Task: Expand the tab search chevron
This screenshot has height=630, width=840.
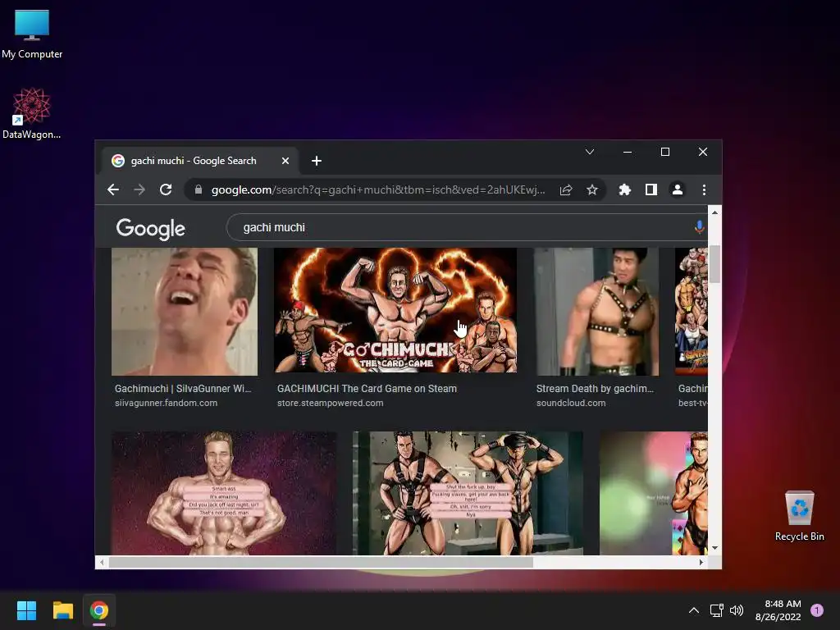Action: pyautogui.click(x=590, y=152)
